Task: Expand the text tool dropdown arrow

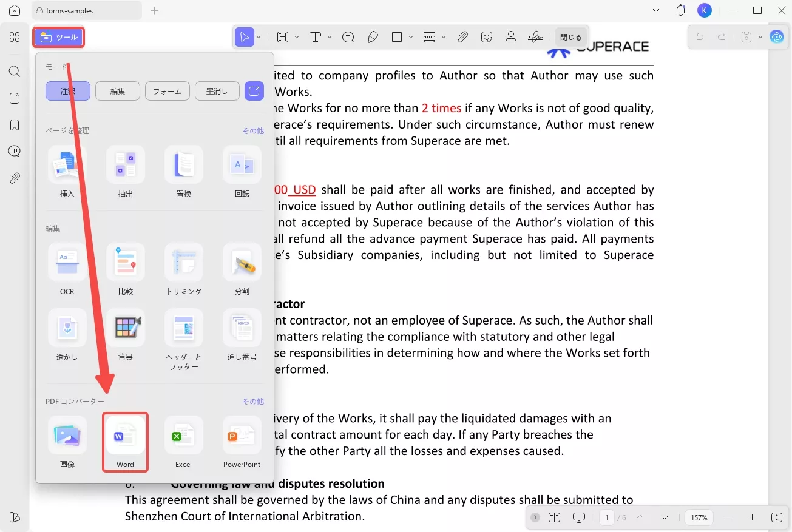Action: [330, 38]
